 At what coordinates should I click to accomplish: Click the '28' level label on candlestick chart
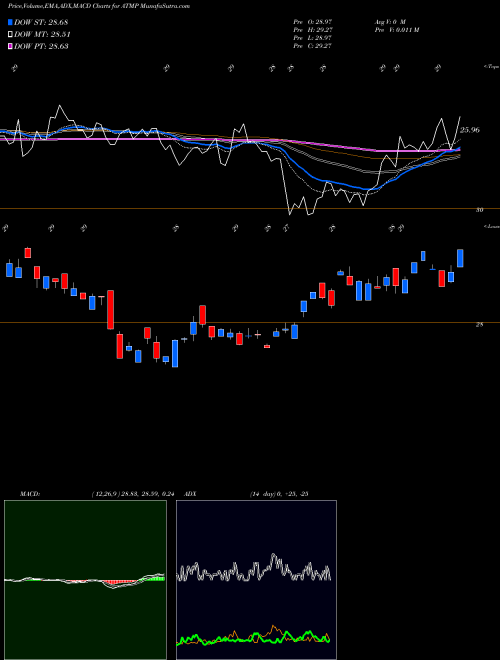(479, 325)
